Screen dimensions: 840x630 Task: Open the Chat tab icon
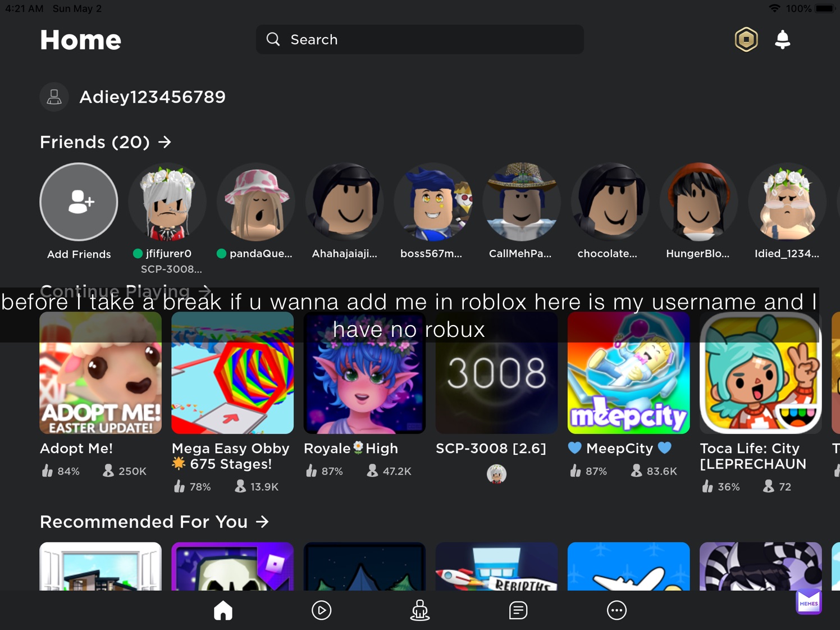pos(518,610)
